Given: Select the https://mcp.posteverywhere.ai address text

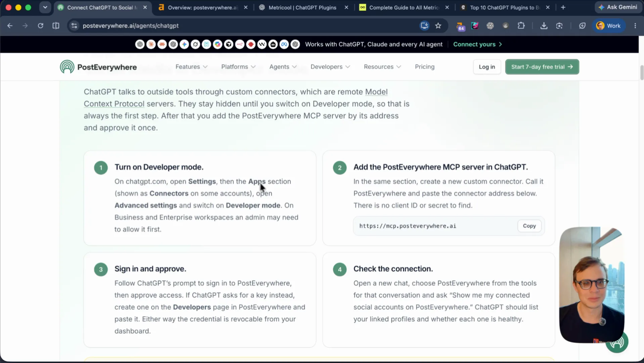Looking at the screenshot, I should (408, 226).
